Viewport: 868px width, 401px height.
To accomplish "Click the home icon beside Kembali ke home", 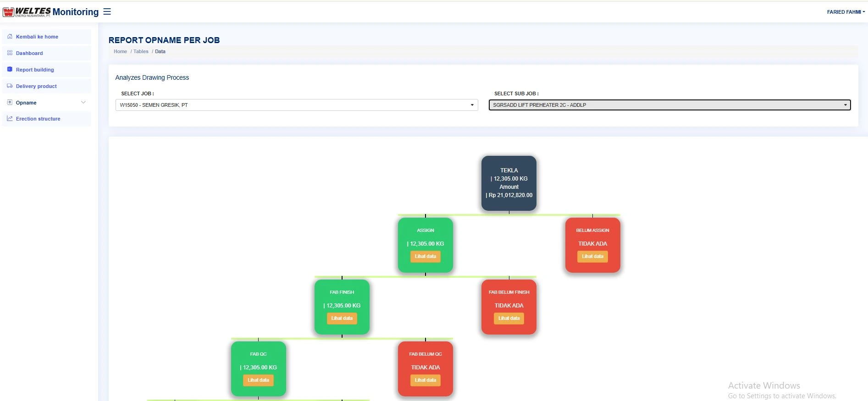I will 10,37.
